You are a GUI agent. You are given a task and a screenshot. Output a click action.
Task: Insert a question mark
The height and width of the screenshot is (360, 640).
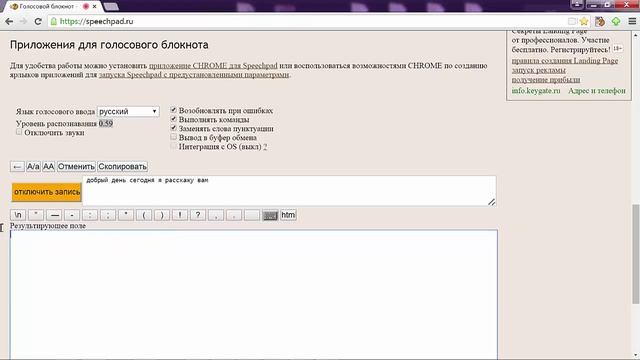tap(198, 215)
